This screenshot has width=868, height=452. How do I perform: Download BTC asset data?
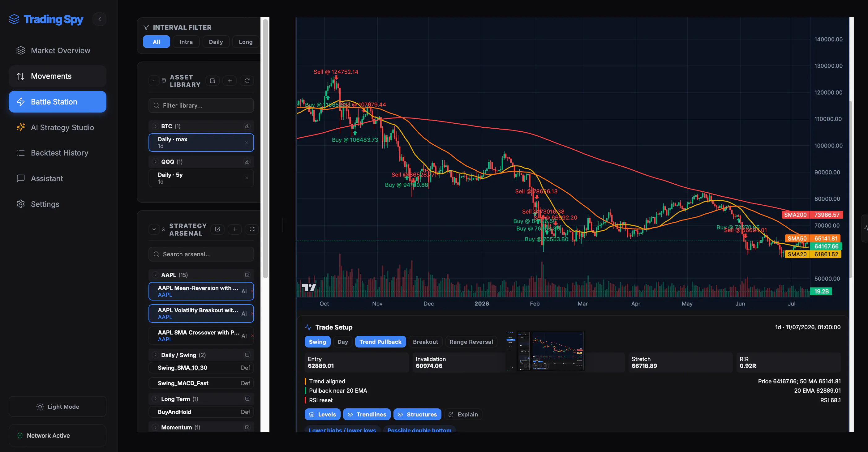(x=247, y=126)
